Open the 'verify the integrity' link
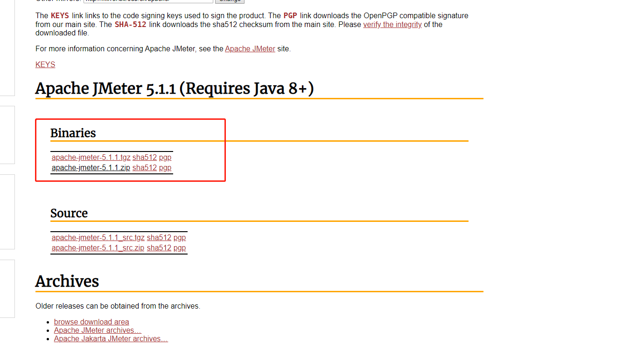 coord(392,24)
